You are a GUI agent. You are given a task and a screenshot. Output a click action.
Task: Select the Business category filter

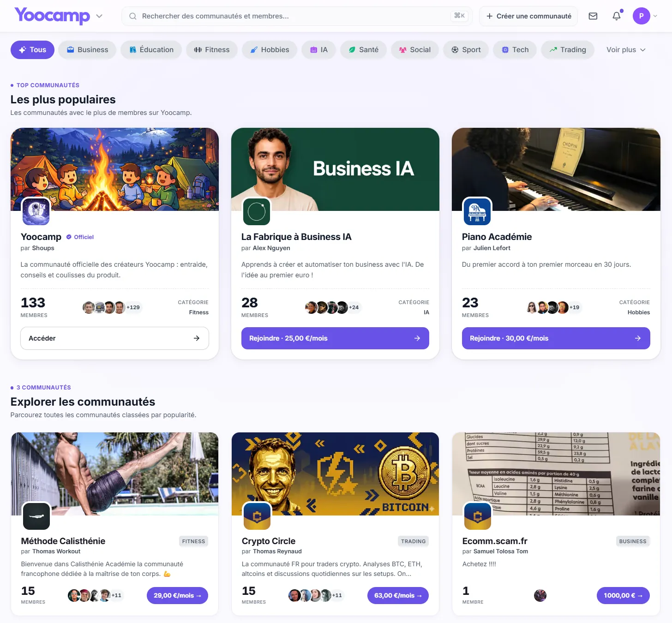[87, 50]
